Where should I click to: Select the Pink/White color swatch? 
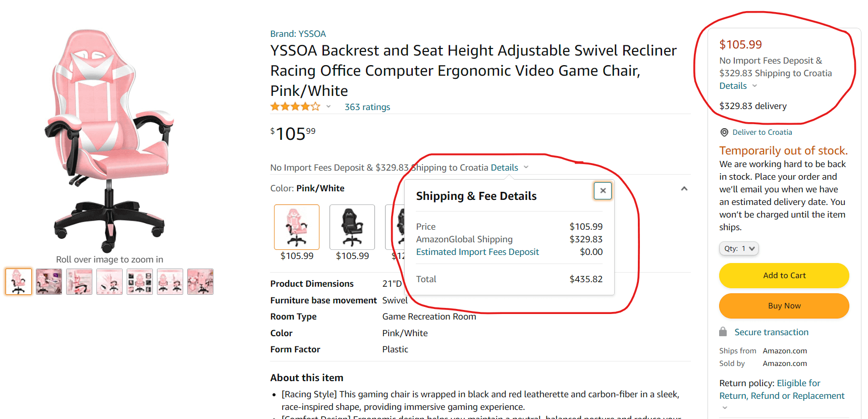click(x=297, y=227)
